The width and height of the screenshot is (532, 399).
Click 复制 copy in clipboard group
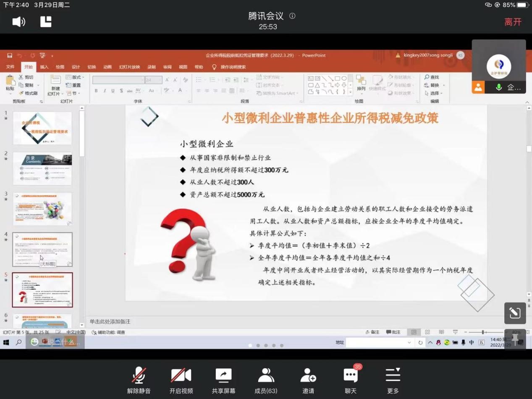pyautogui.click(x=26, y=85)
